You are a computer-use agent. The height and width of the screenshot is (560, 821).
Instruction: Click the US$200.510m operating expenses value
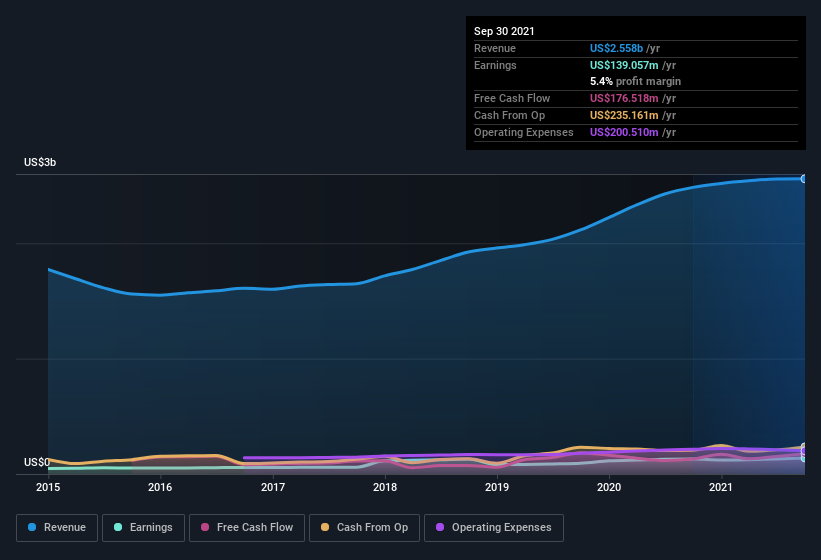(x=624, y=132)
